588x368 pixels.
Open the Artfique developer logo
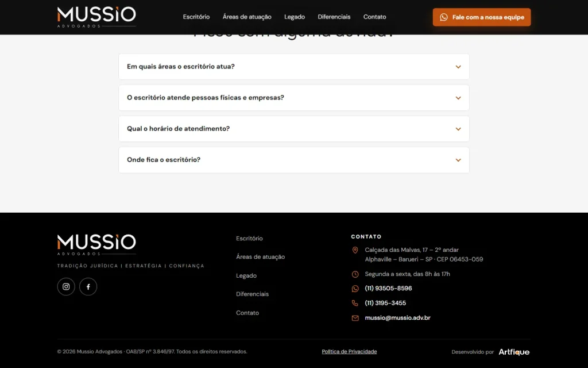(x=514, y=352)
